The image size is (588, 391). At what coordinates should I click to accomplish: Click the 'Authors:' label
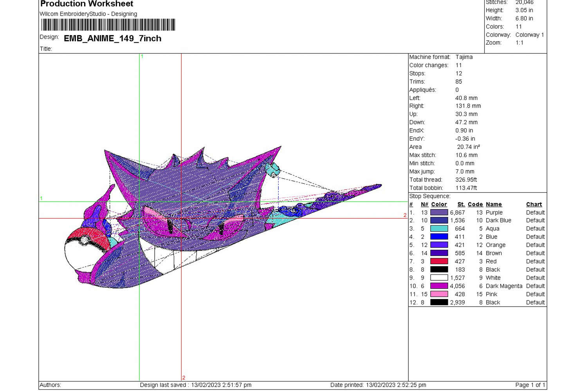(50, 385)
